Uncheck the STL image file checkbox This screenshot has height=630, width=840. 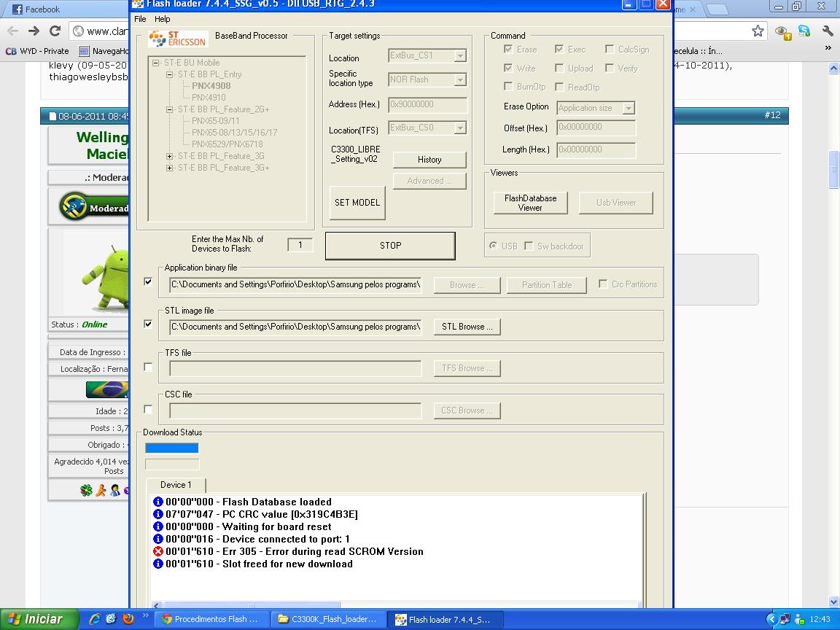pos(148,324)
